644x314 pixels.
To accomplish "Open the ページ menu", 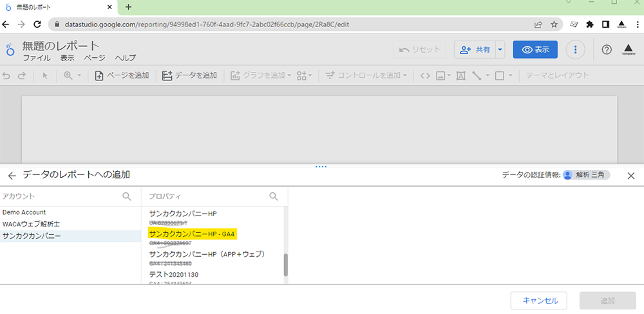I will pyautogui.click(x=95, y=58).
